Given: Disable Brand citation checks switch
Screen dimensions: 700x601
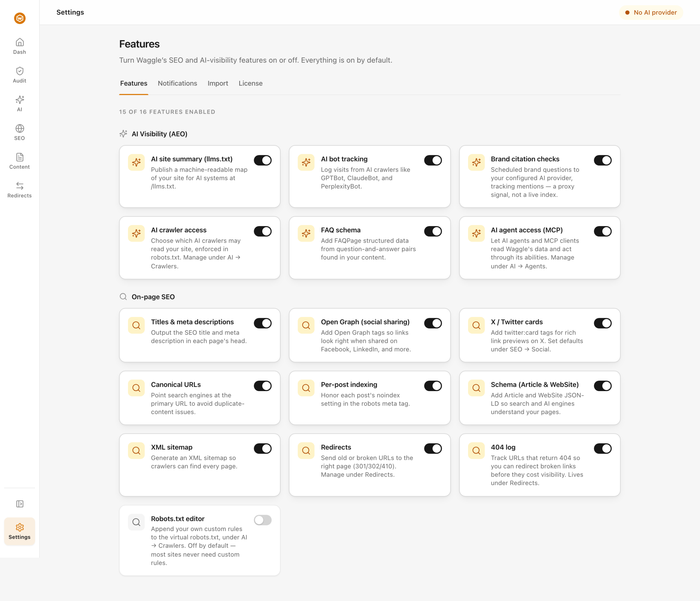Looking at the screenshot, I should click(603, 160).
